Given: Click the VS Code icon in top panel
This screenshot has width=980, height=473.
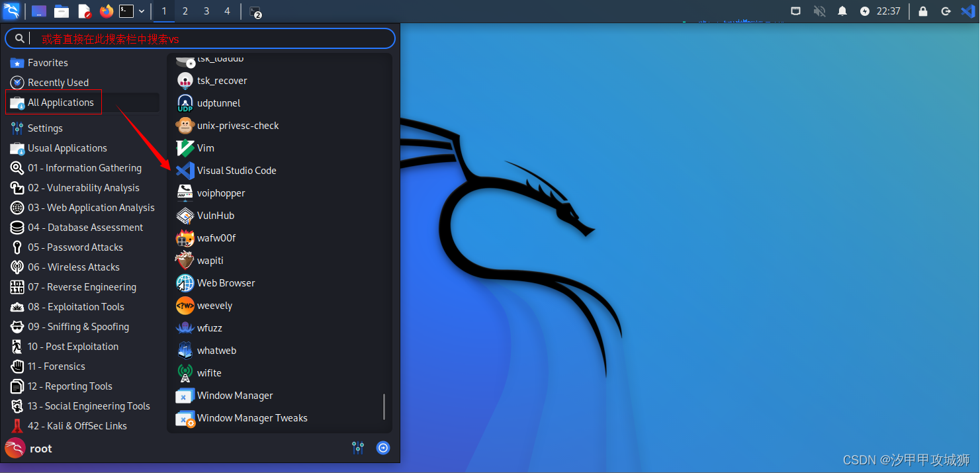Looking at the screenshot, I should [x=967, y=11].
